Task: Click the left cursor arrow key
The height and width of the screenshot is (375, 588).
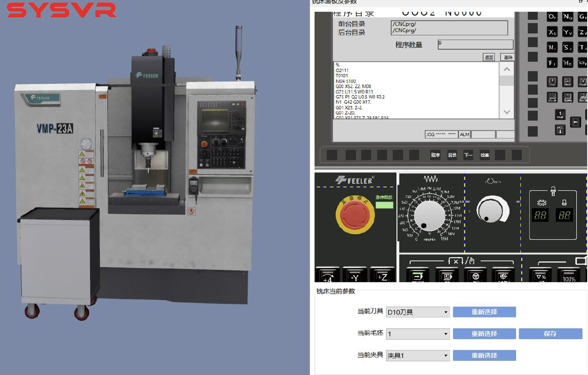Action: (576, 122)
